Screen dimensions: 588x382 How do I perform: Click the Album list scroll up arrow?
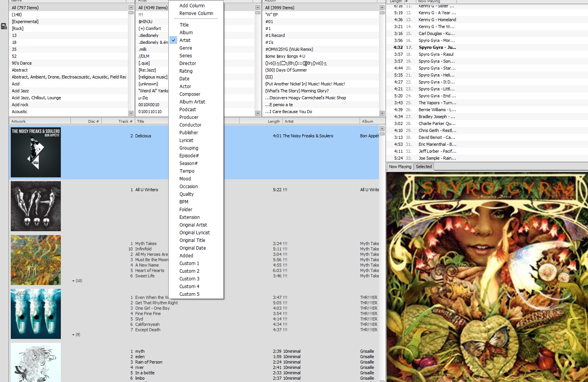coord(382,8)
